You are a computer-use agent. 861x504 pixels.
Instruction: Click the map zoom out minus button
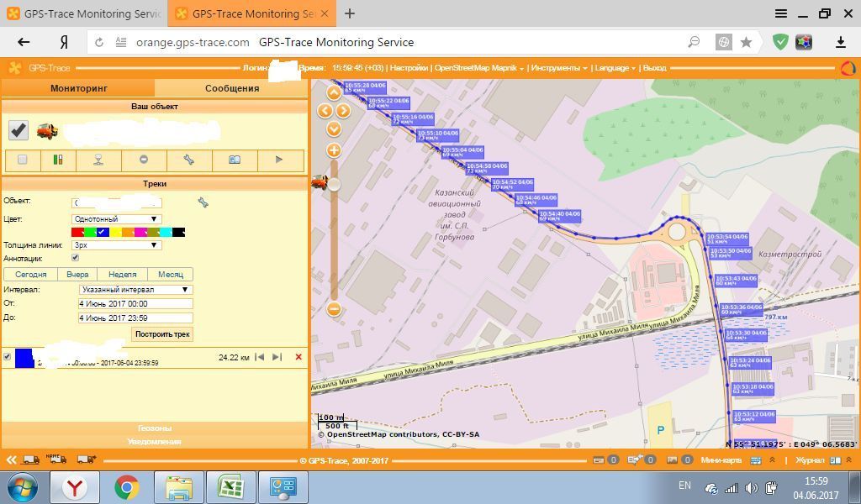334,309
